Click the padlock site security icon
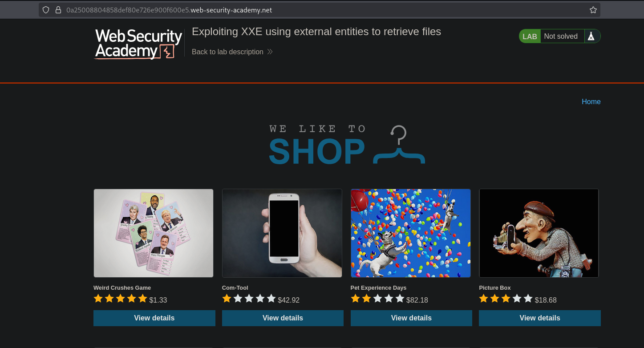 click(58, 10)
